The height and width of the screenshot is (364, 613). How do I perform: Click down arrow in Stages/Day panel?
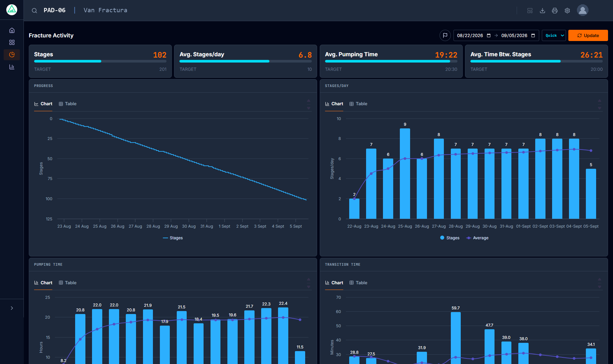click(599, 108)
